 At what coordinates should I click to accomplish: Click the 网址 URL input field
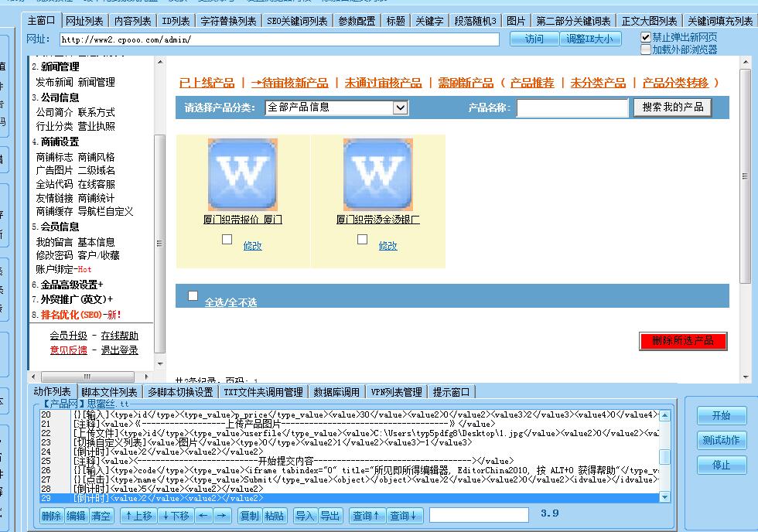(x=279, y=39)
